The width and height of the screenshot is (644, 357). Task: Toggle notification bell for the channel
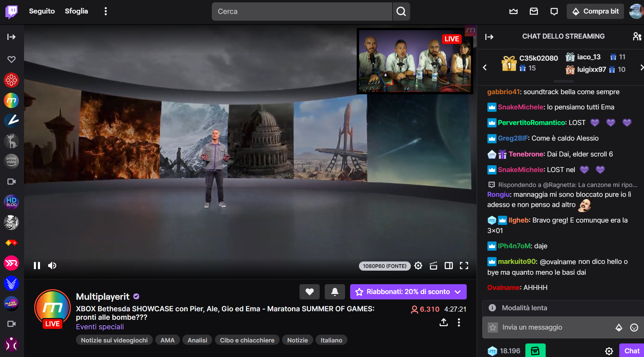pos(335,292)
